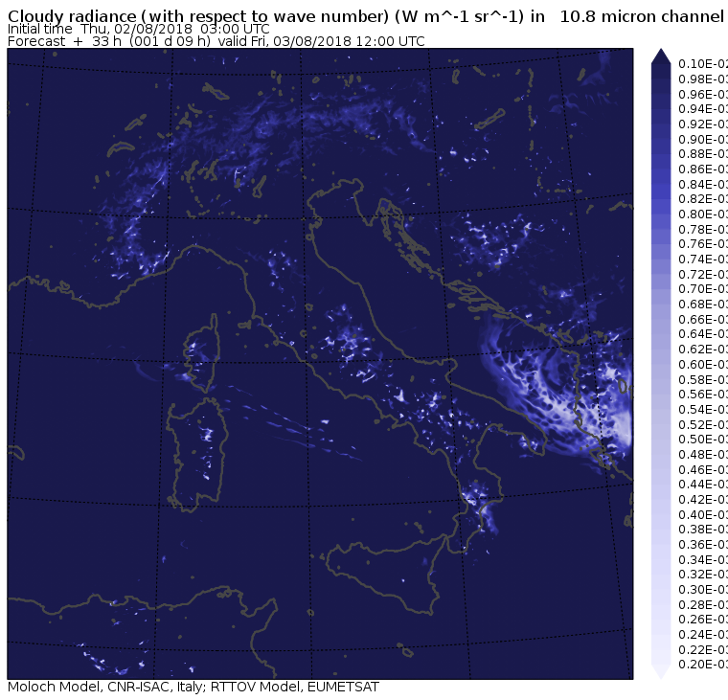
Task: Click the colorbar label 0.80E-03
Action: coord(703,215)
